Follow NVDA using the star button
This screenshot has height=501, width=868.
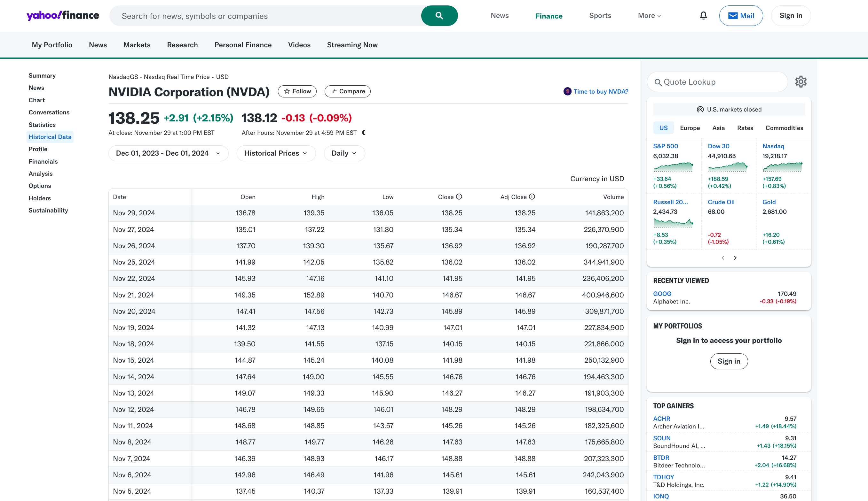pos(297,91)
